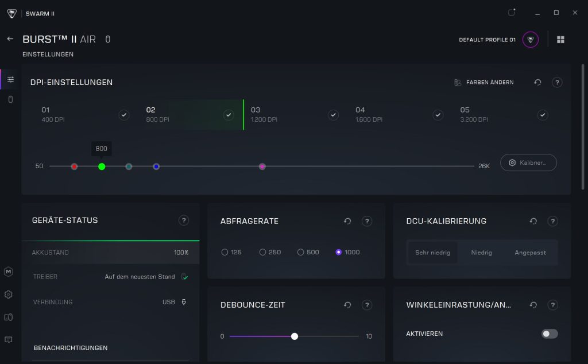Click the Kalibrier... button
The width and height of the screenshot is (588, 364).
point(528,162)
